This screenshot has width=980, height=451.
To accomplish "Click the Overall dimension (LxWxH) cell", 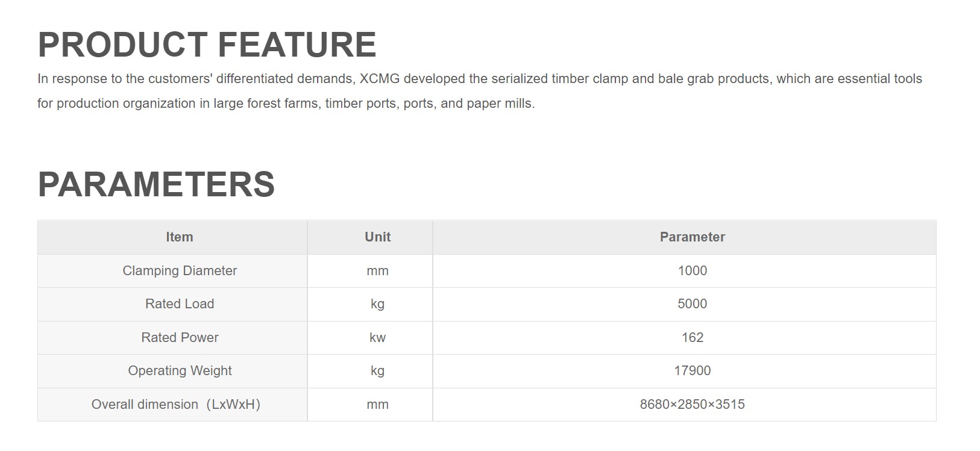I will pyautogui.click(x=175, y=405).
